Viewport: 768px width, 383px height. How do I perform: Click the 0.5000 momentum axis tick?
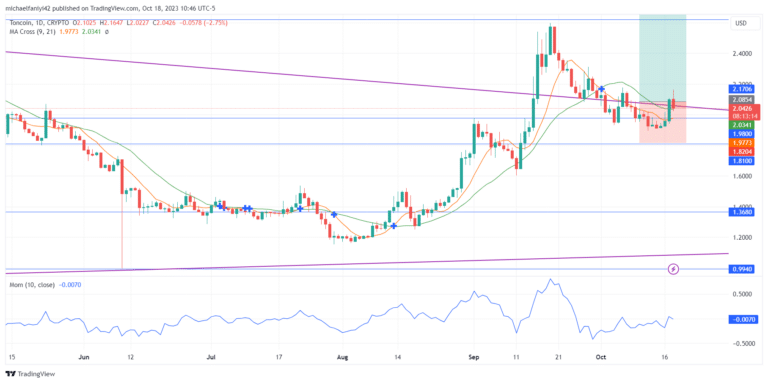pyautogui.click(x=743, y=294)
